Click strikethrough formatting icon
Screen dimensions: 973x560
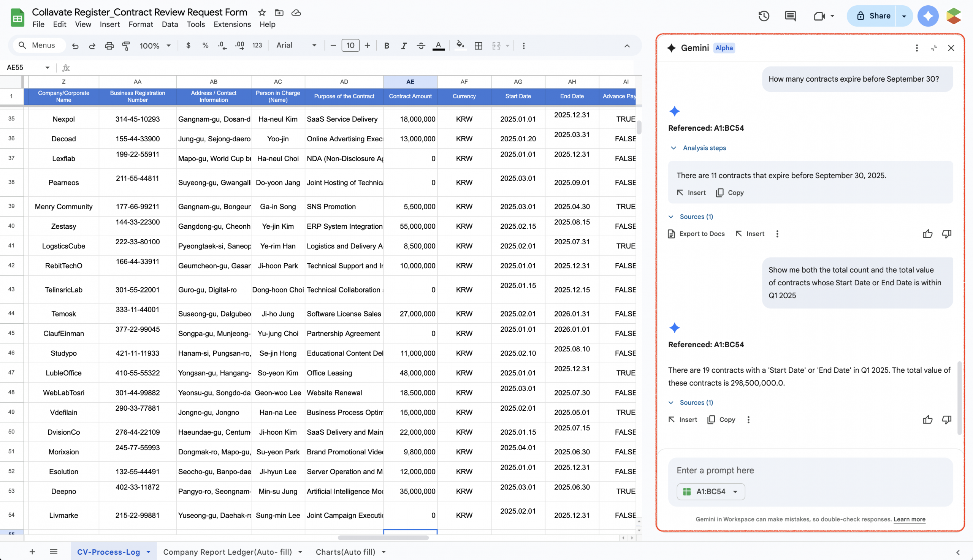420,46
